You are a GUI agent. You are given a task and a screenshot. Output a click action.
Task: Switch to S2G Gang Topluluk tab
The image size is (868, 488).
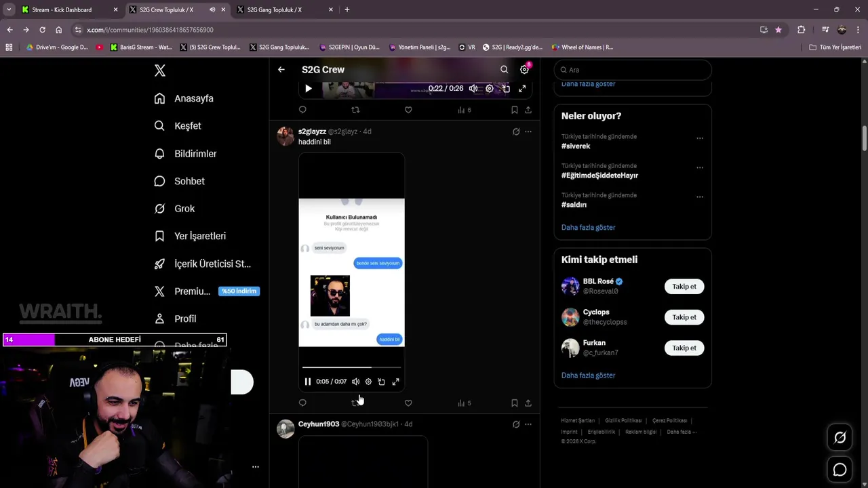click(x=284, y=9)
